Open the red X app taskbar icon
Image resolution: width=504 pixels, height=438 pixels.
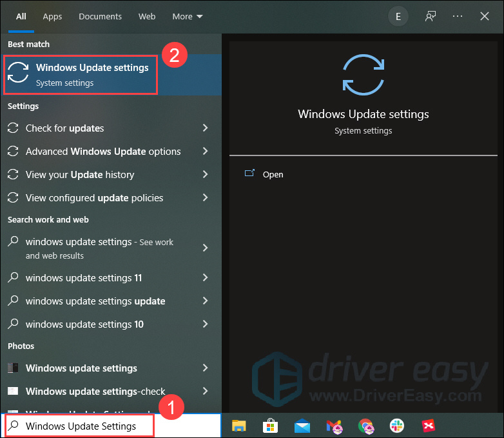click(x=429, y=426)
